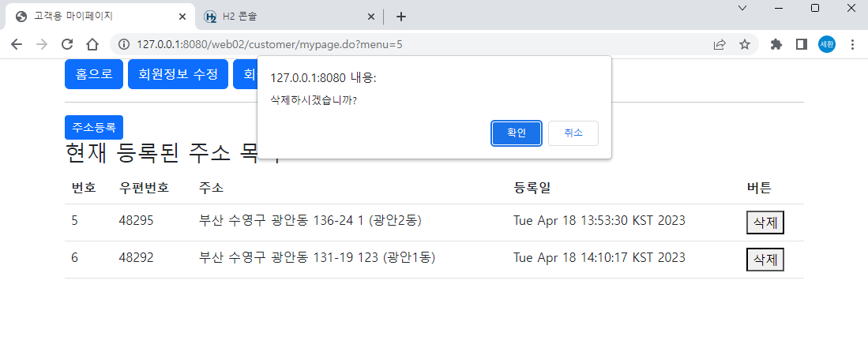Click the 버튼 column header
This screenshot has width=868, height=359.
(759, 188)
